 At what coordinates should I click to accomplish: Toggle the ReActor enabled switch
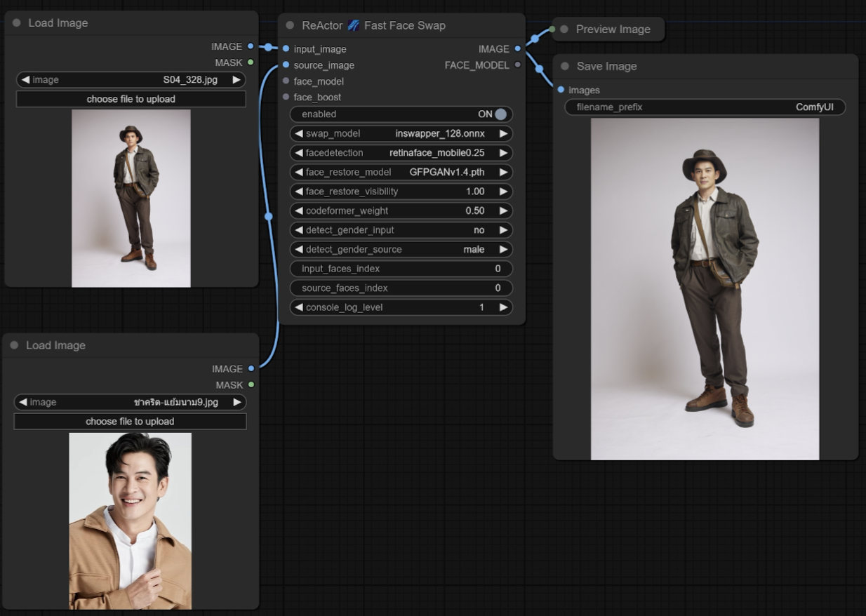click(x=500, y=114)
